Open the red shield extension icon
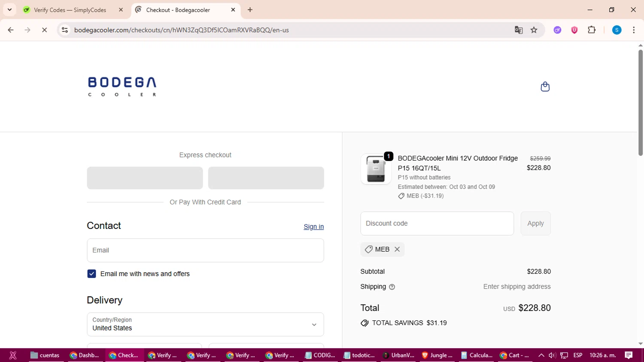The height and width of the screenshot is (362, 644). [574, 30]
